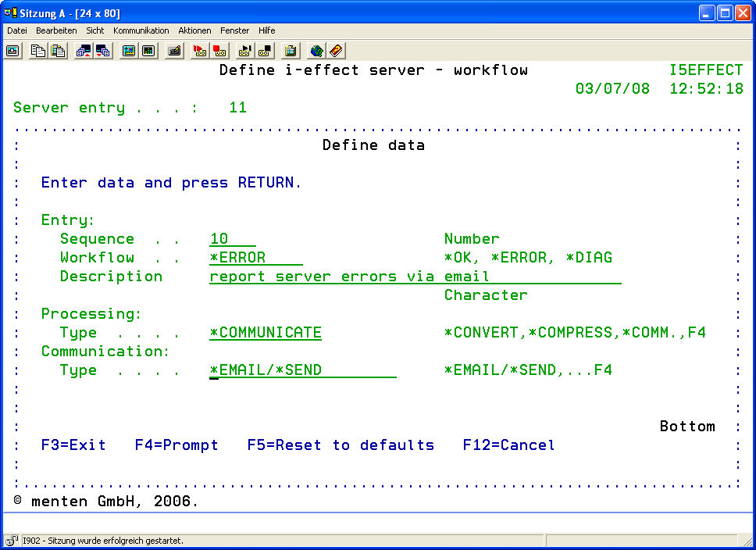This screenshot has width=756, height=550.
Task: Open the Aktionen menu
Action: pos(194,30)
